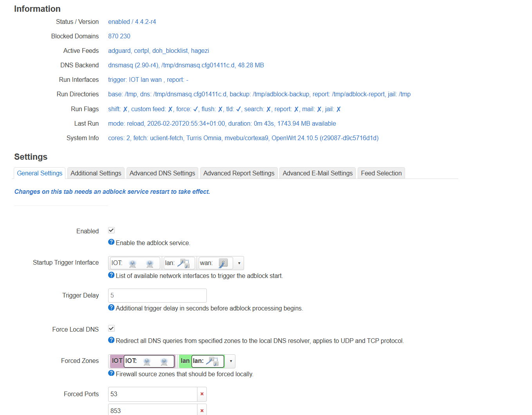
Task: Select the Advanced Report Settings tab
Action: (239, 173)
